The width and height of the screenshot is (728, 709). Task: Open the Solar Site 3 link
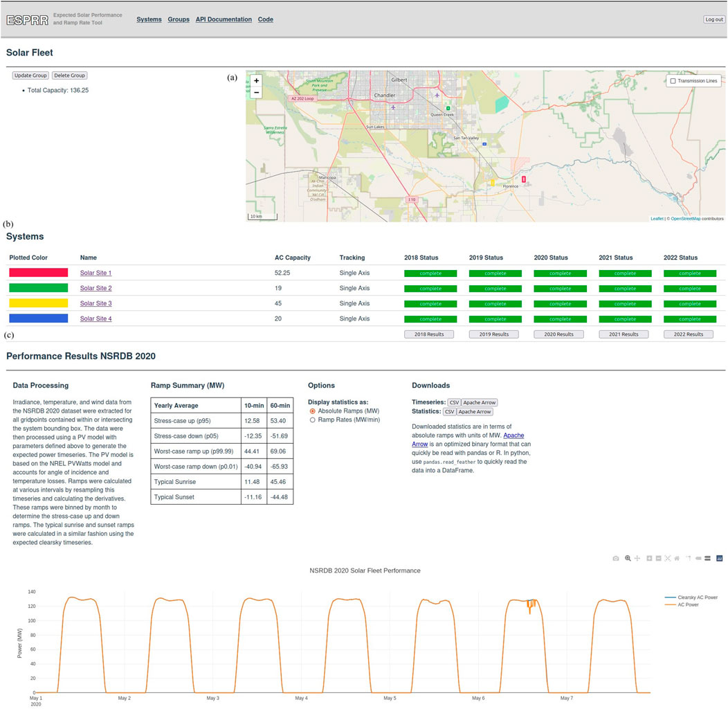pos(95,303)
